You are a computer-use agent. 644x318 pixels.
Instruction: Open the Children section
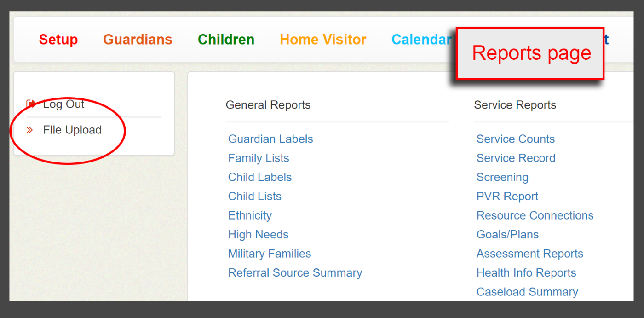226,40
